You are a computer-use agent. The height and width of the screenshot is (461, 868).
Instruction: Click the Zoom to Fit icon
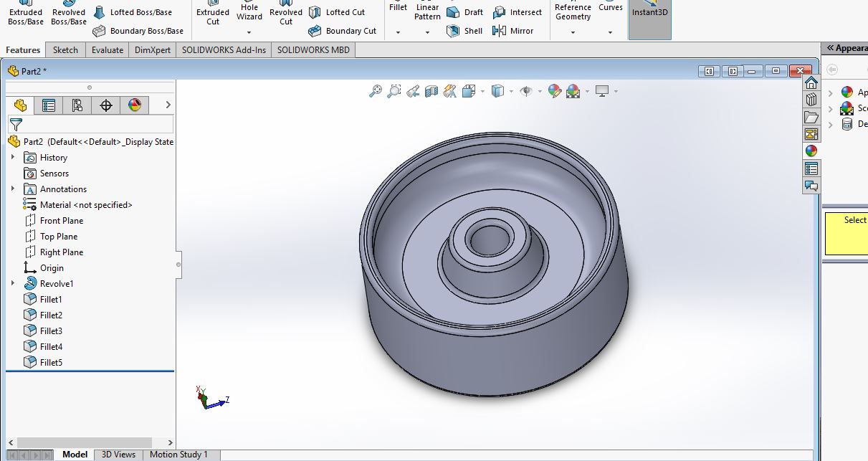(375, 91)
